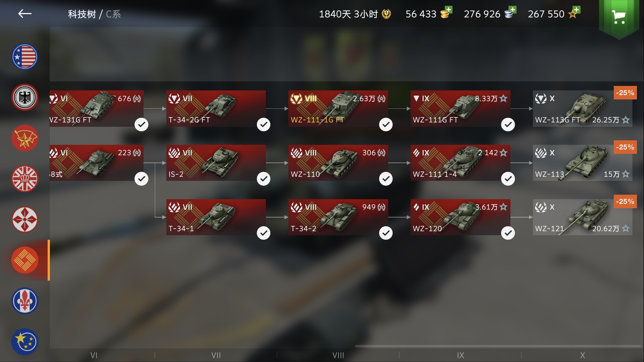Click the C系 breadcrumb label

(113, 14)
